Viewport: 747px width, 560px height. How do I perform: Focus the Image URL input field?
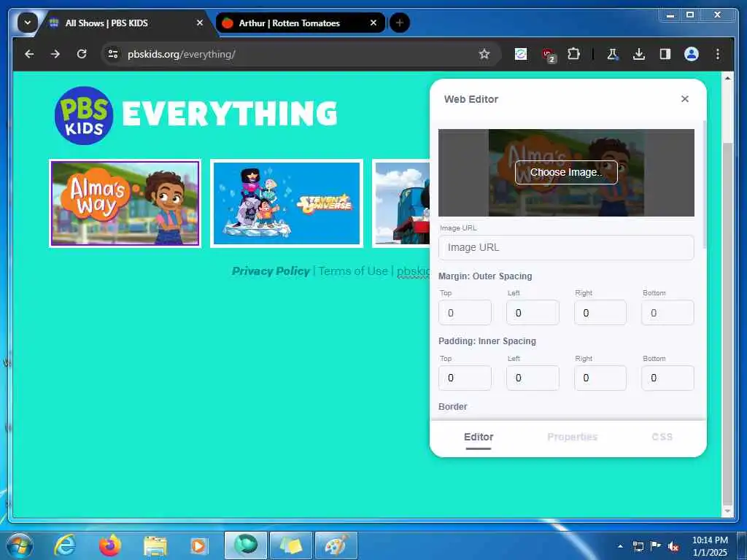tap(566, 248)
